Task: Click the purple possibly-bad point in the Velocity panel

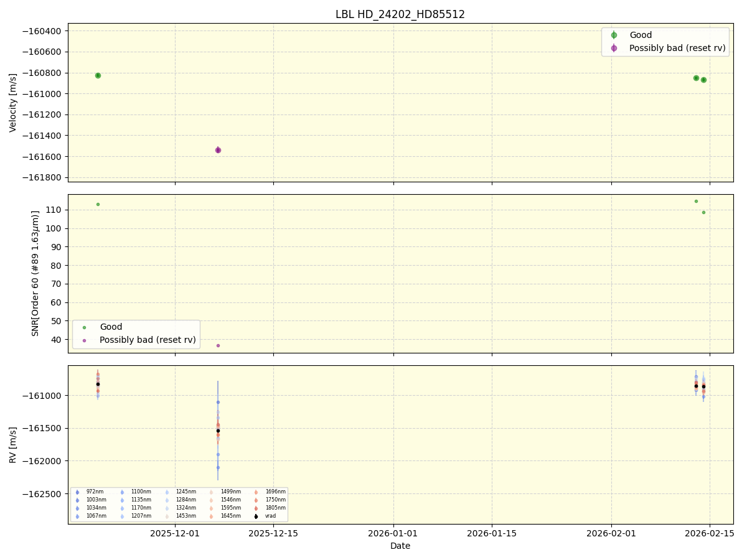Action: pos(218,150)
